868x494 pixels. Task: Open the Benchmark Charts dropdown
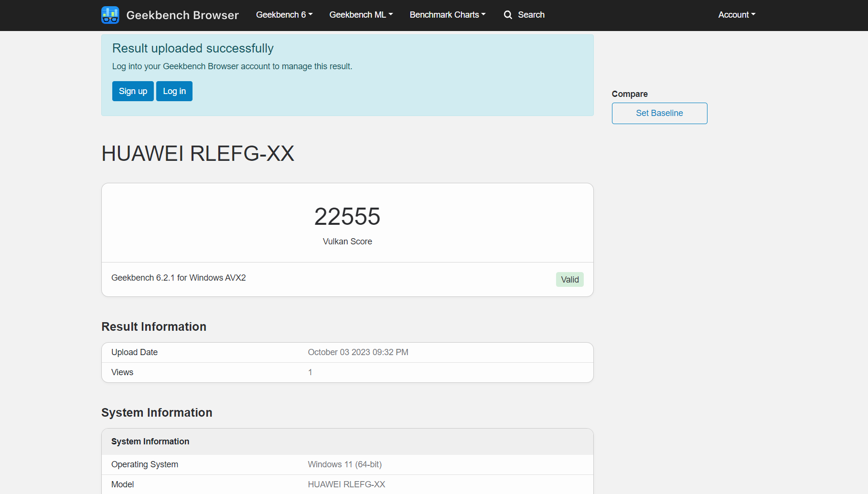click(448, 15)
